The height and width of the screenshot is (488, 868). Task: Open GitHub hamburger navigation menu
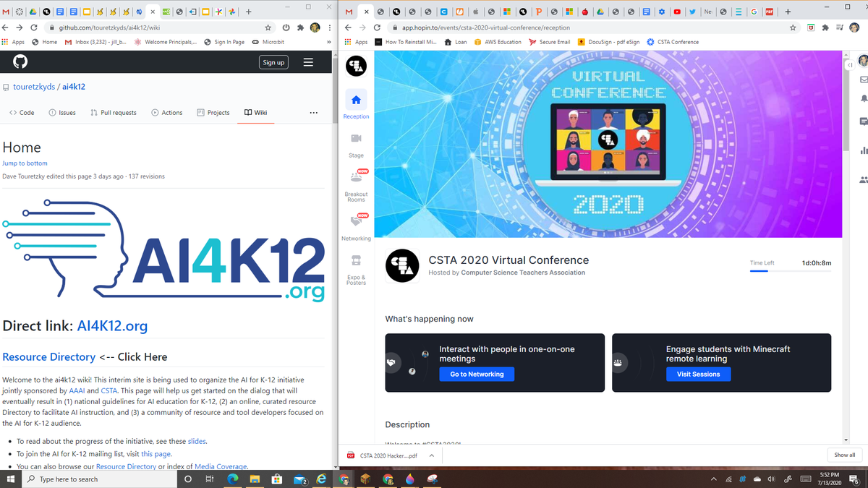click(308, 62)
